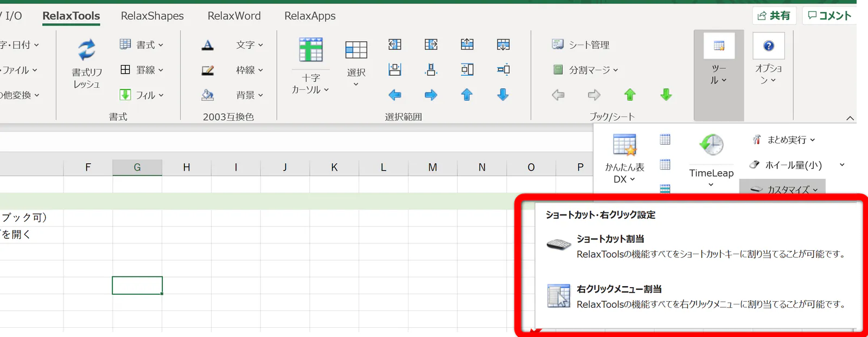Open the 枠線 dropdown
868x337 pixels.
point(250,70)
